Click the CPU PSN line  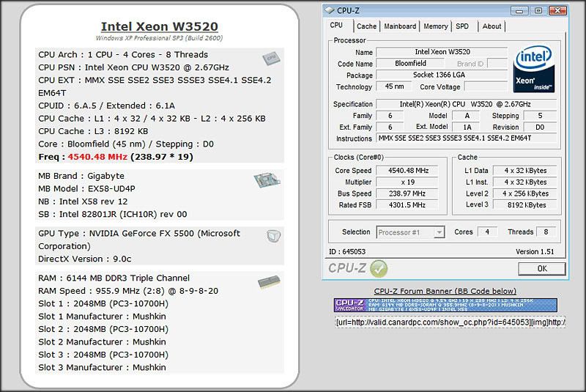coord(133,67)
